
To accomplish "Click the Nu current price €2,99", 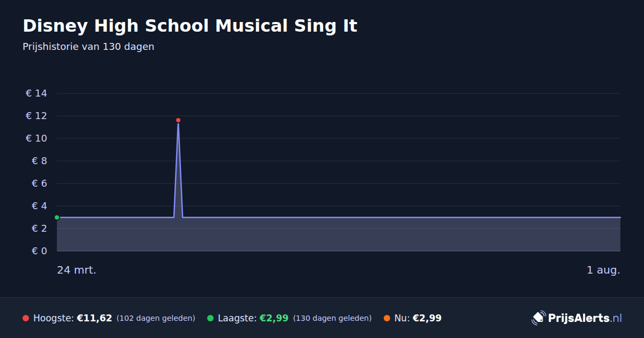I will click(427, 318).
